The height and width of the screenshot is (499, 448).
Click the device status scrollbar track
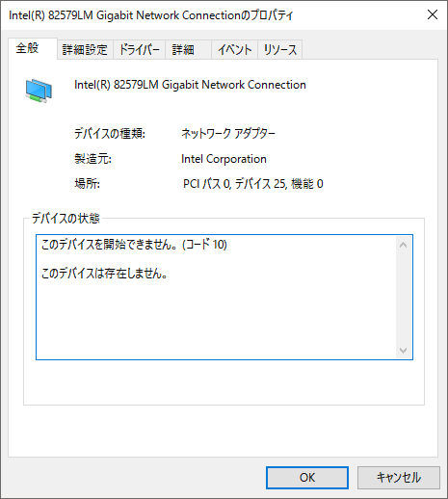pos(404,298)
